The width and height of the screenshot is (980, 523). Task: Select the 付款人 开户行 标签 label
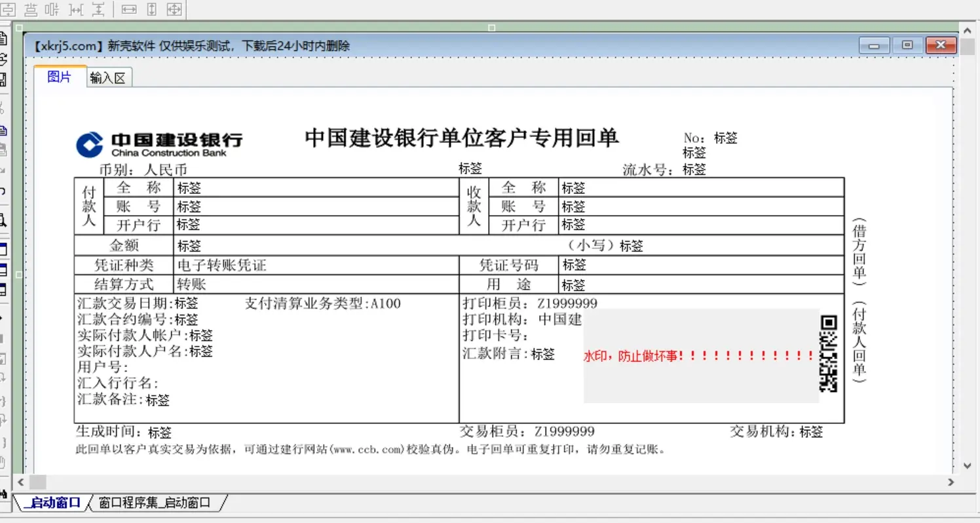click(x=189, y=225)
